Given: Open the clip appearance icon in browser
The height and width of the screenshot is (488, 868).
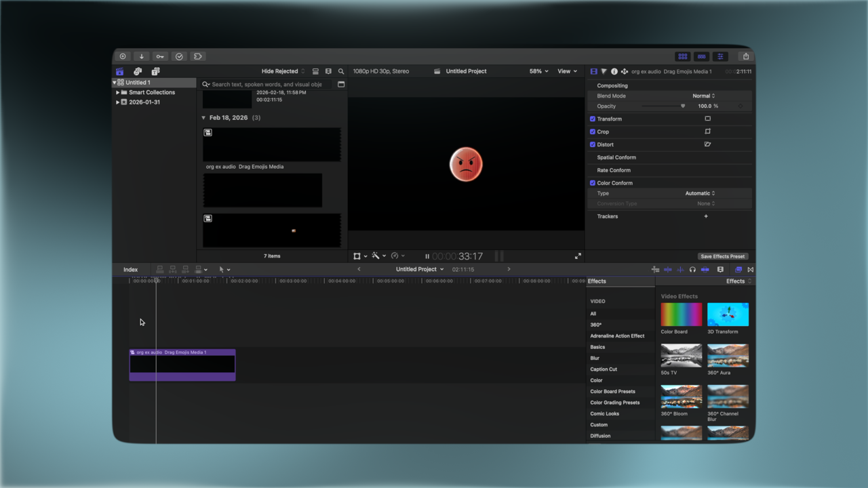Looking at the screenshot, I should pos(328,71).
